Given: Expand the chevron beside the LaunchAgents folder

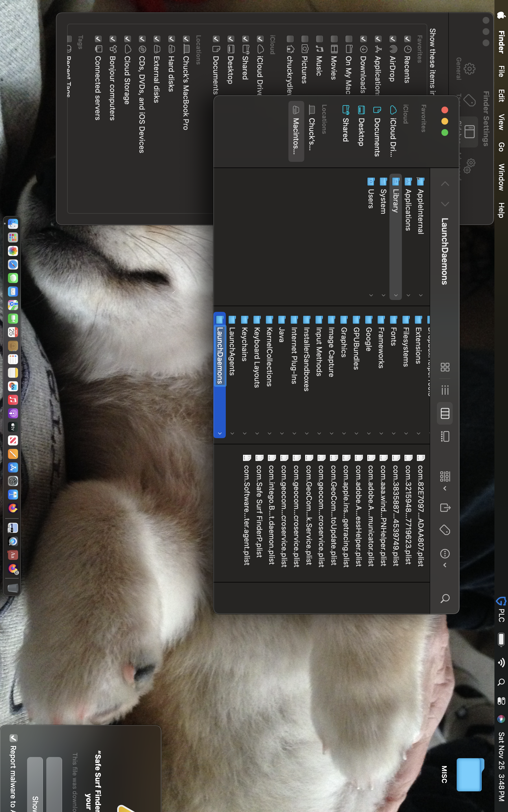Looking at the screenshot, I should pos(232,434).
